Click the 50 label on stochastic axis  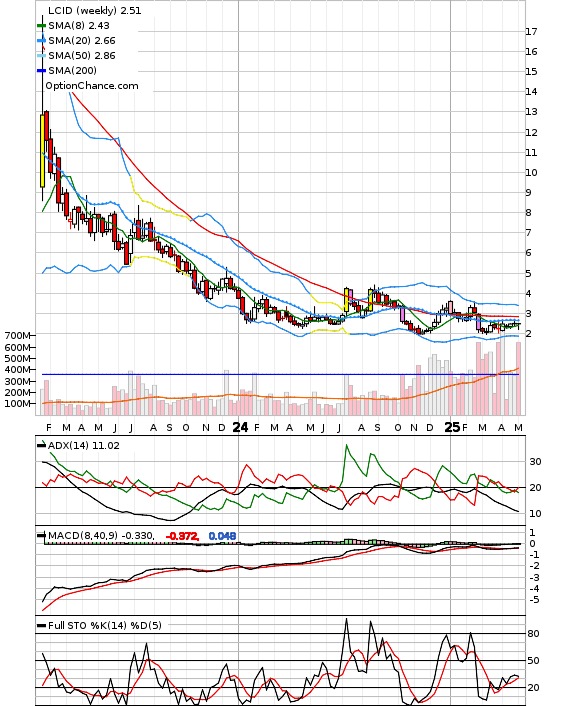tap(534, 661)
